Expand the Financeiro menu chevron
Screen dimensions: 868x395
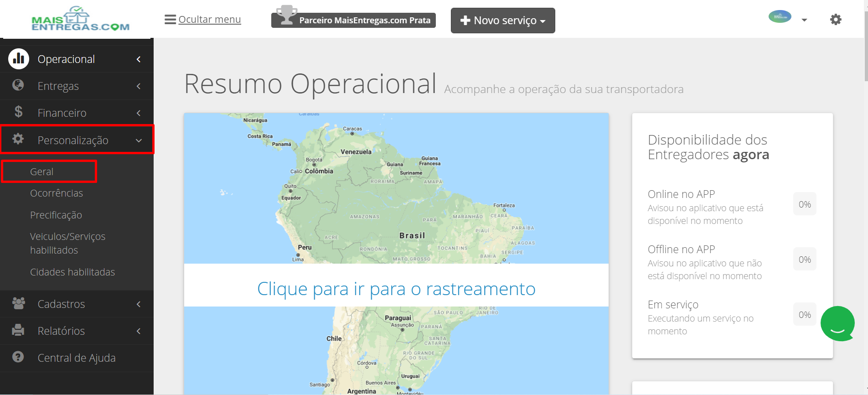pyautogui.click(x=139, y=113)
